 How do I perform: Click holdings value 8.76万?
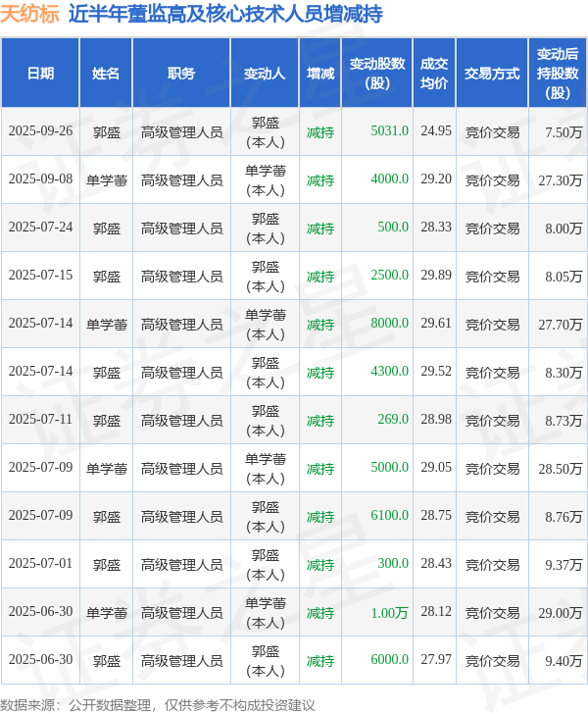point(563,517)
